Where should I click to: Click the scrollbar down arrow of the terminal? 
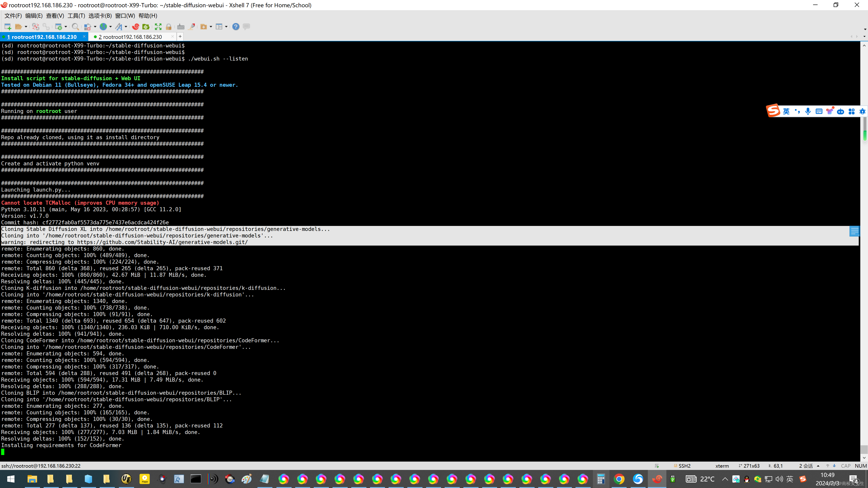coord(864,458)
